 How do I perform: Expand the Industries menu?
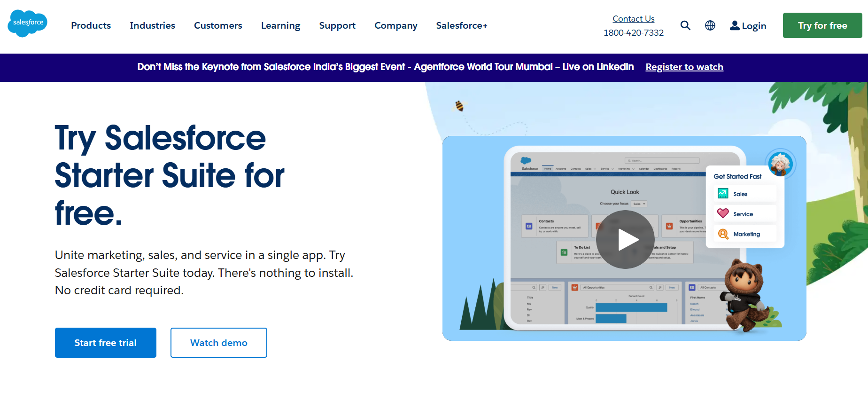click(153, 25)
